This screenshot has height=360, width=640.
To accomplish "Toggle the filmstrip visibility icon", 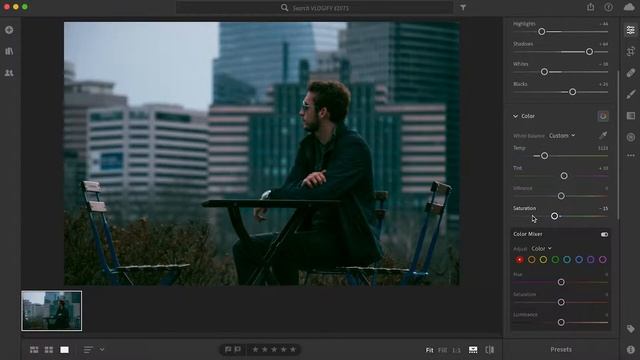I will [x=473, y=350].
